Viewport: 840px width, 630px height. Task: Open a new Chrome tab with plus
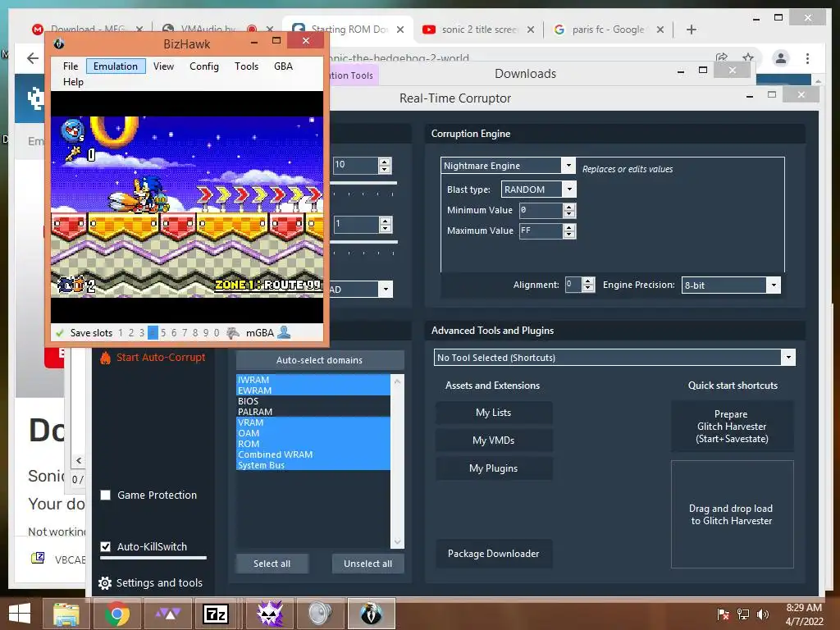692,30
